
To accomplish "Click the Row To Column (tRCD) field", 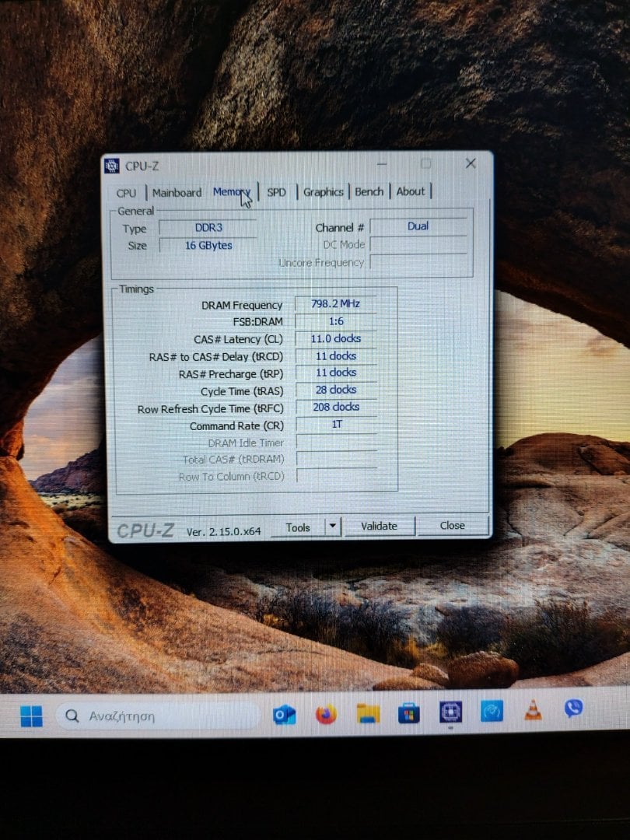I will coord(337,476).
